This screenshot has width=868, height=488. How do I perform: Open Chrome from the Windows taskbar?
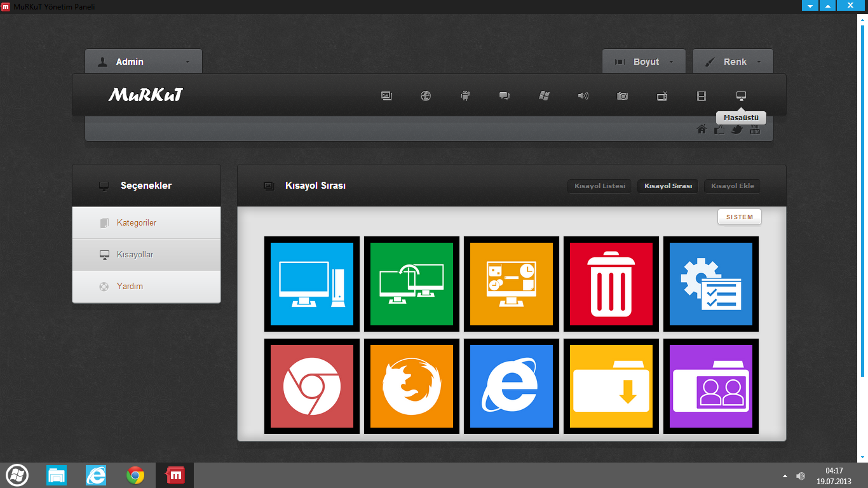coord(135,475)
